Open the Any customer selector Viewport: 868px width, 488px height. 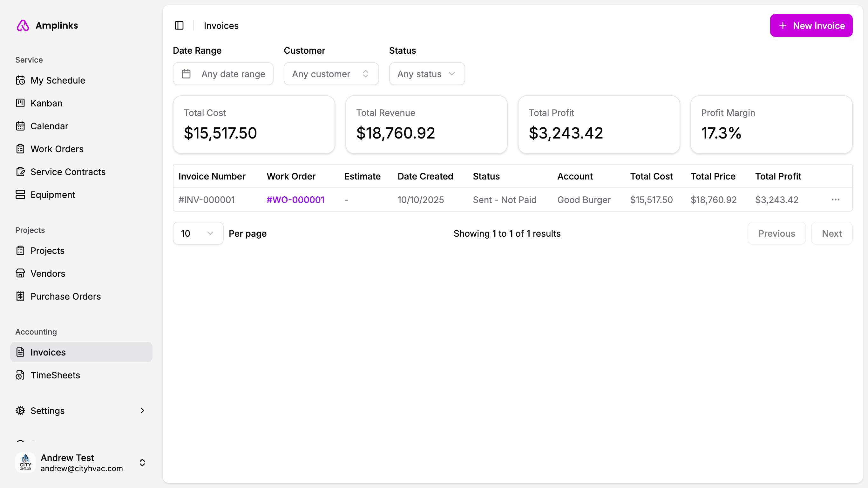[x=331, y=74]
